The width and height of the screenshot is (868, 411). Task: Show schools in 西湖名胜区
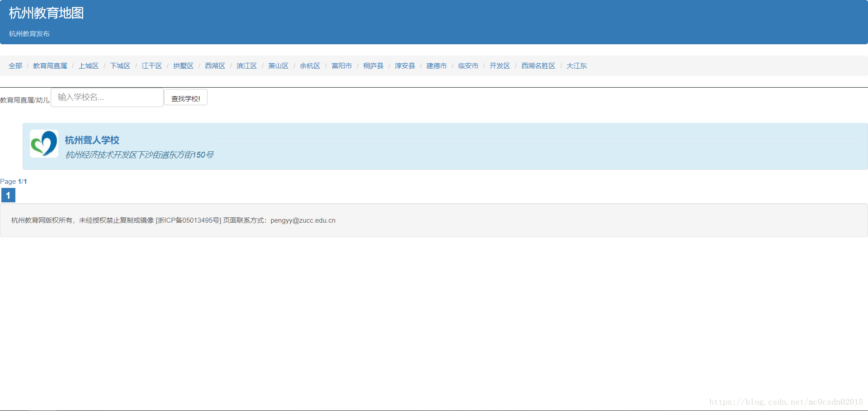point(538,66)
